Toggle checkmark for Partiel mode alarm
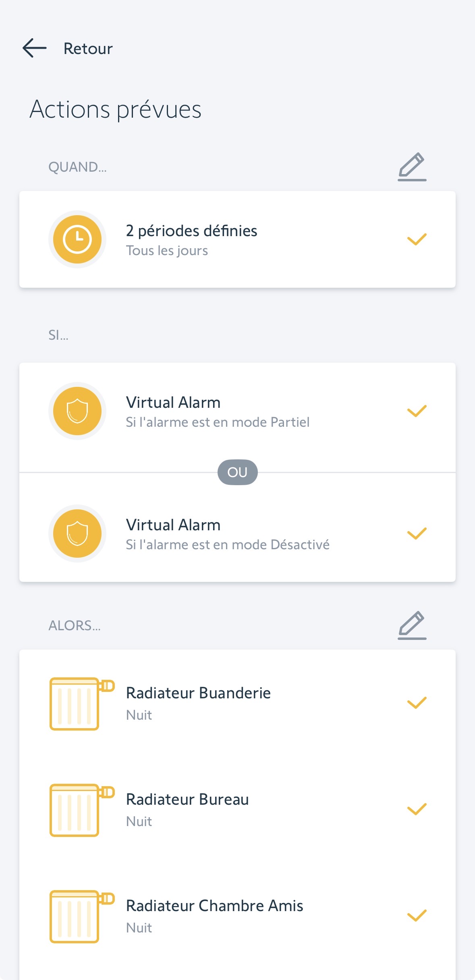 coord(417,411)
